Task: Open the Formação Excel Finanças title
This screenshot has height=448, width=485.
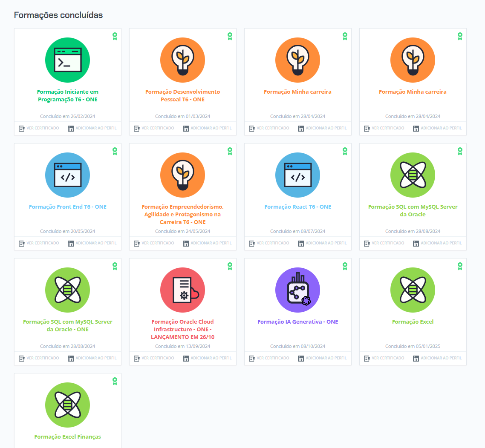Action: (68, 437)
